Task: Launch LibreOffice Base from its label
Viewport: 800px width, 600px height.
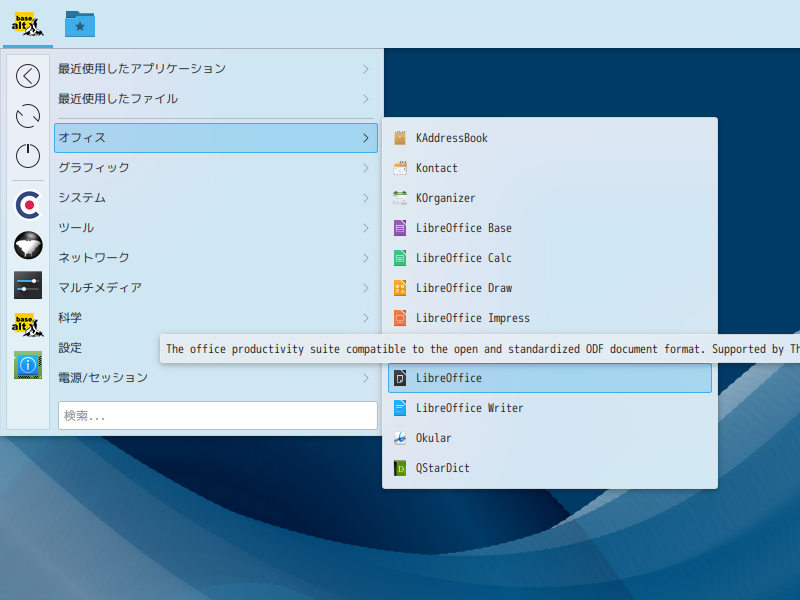Action: [463, 228]
